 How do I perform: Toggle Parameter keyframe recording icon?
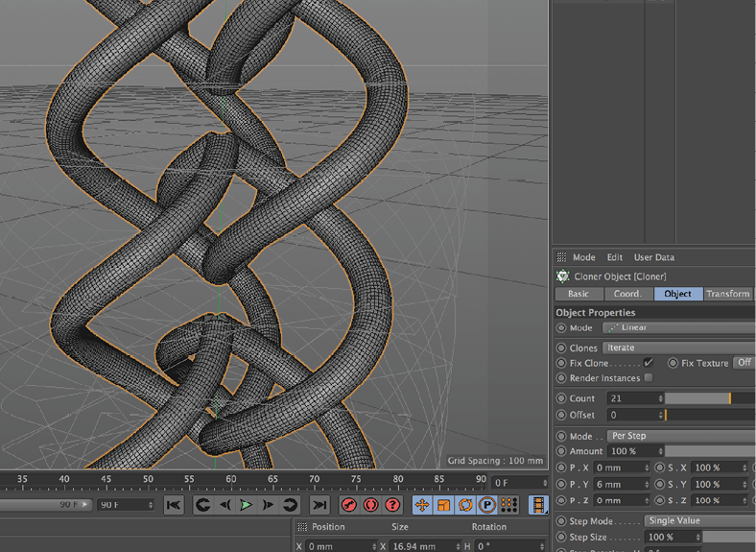pos(486,505)
